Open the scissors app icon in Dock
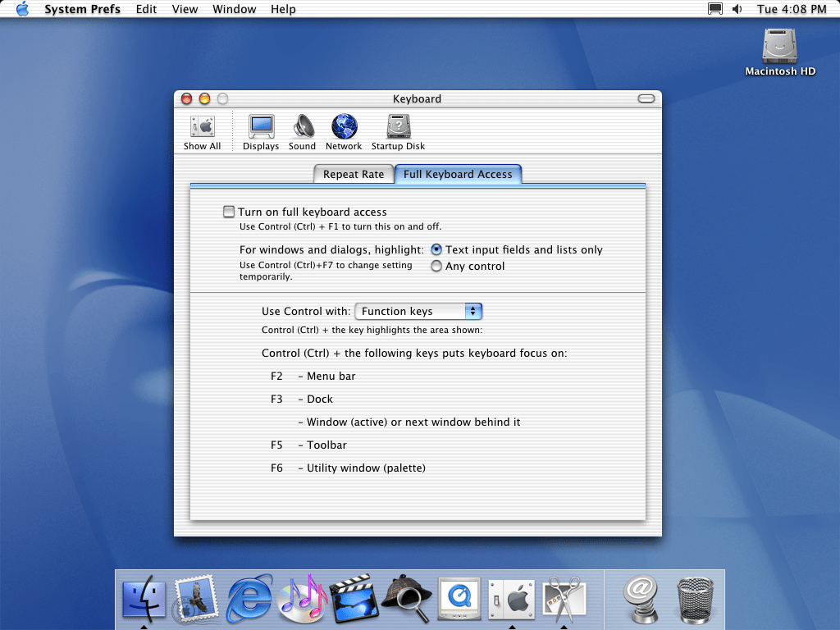 point(564,599)
